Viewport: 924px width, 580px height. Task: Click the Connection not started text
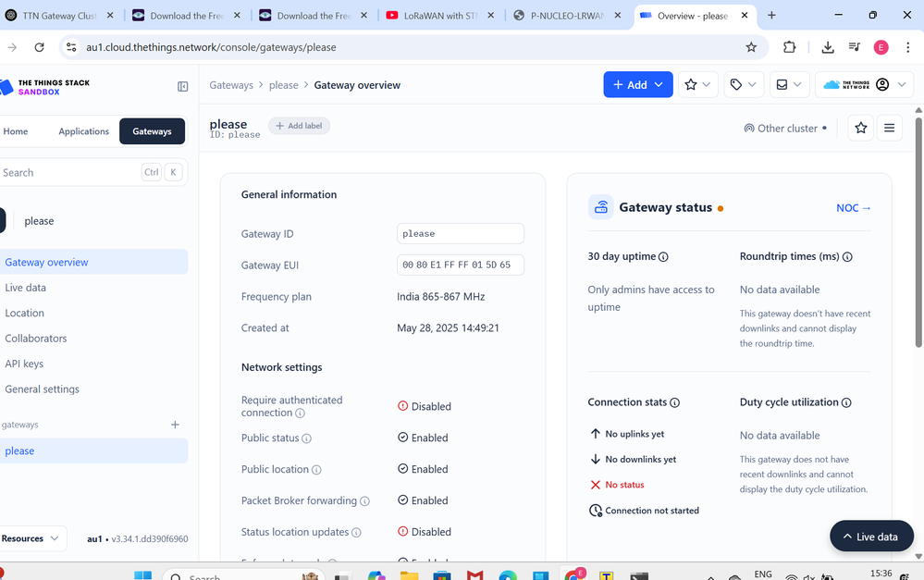click(x=652, y=511)
